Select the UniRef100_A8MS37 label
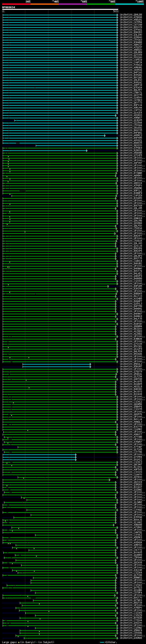 coord(131,45)
